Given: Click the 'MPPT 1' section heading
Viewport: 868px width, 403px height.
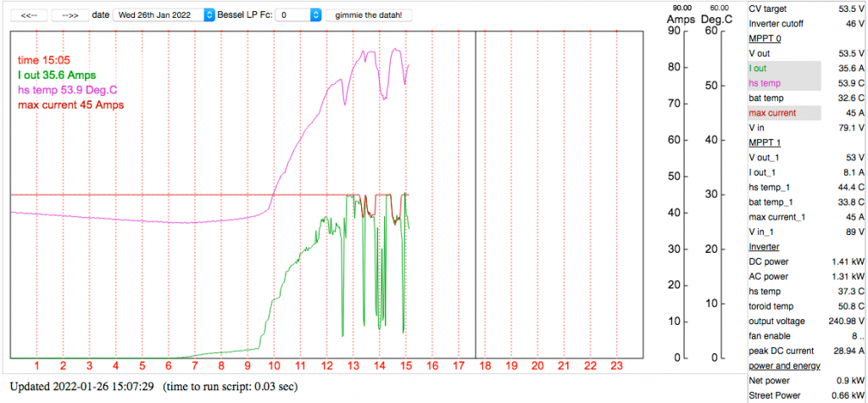Looking at the screenshot, I should point(765,142).
